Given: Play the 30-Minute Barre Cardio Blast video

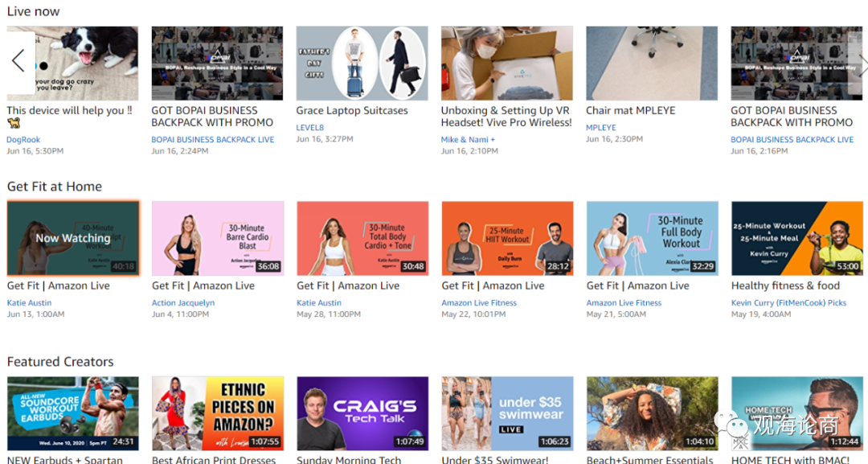Looking at the screenshot, I should pos(218,238).
